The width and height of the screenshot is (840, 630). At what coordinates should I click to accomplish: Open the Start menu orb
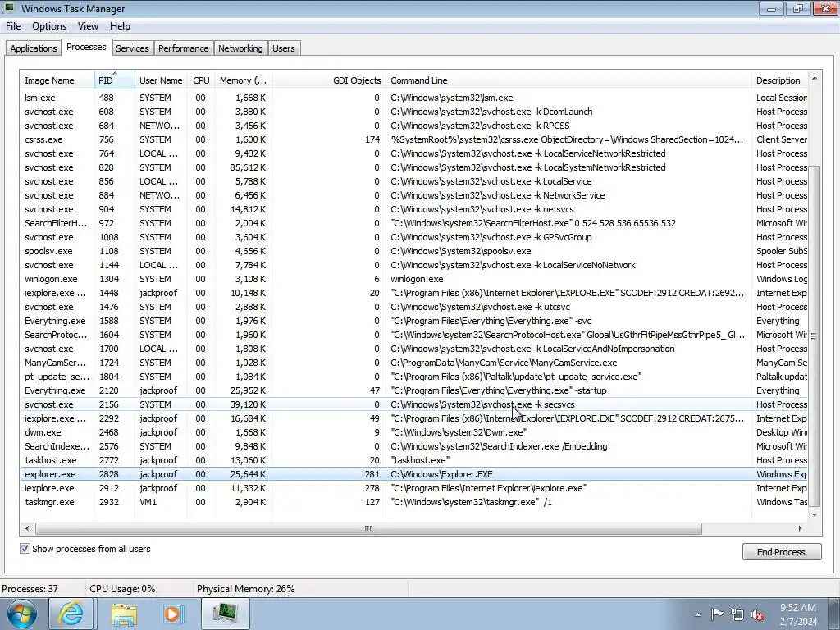[21, 614]
